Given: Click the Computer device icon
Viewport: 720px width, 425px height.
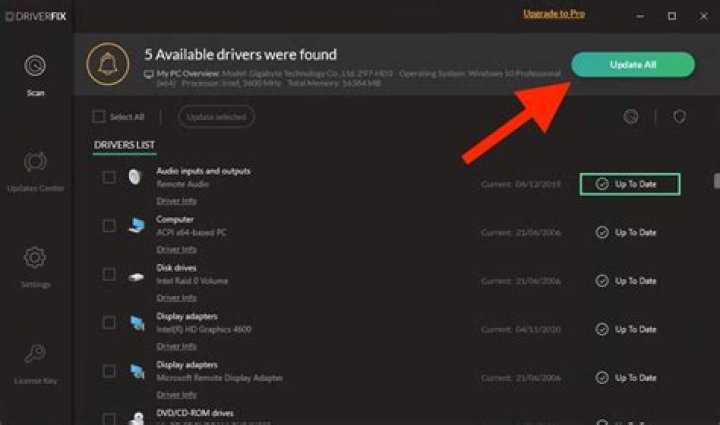Looking at the screenshot, I should 136,225.
